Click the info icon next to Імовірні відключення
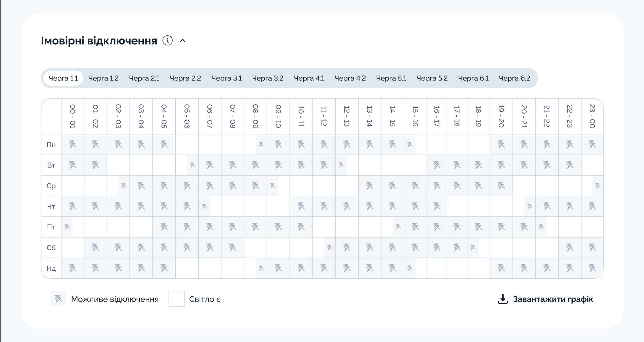Screen dimensions: 644x342 [167, 40]
